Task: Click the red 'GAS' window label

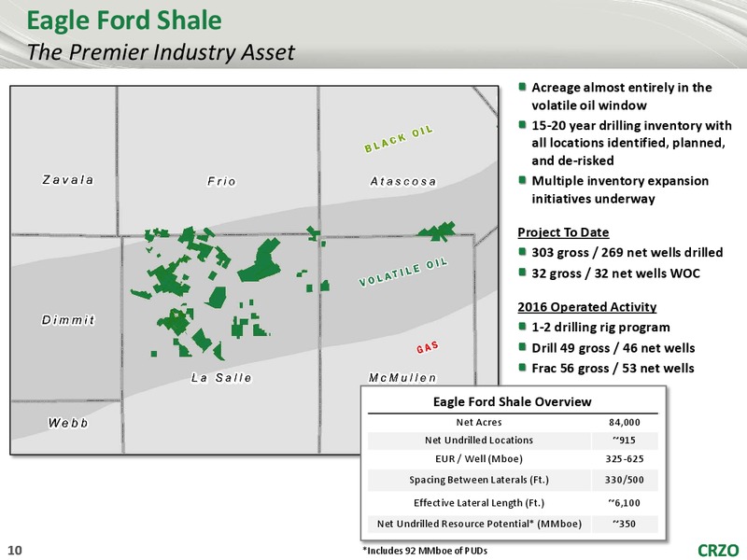Action: click(x=428, y=347)
